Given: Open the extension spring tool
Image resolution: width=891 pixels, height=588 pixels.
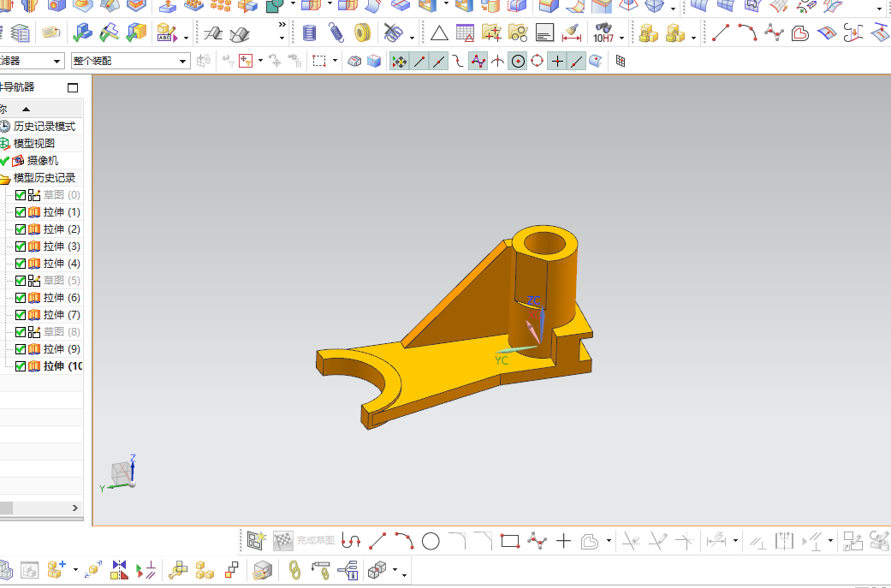Looking at the screenshot, I should pos(336,33).
